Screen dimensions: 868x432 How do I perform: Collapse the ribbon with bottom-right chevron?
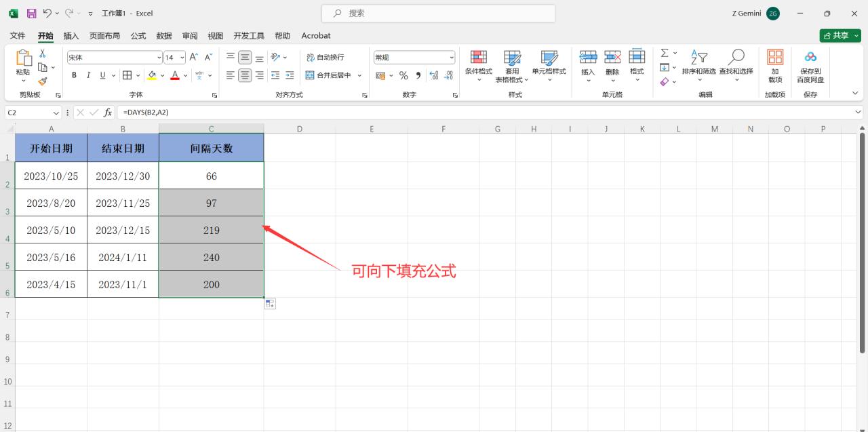(x=855, y=94)
